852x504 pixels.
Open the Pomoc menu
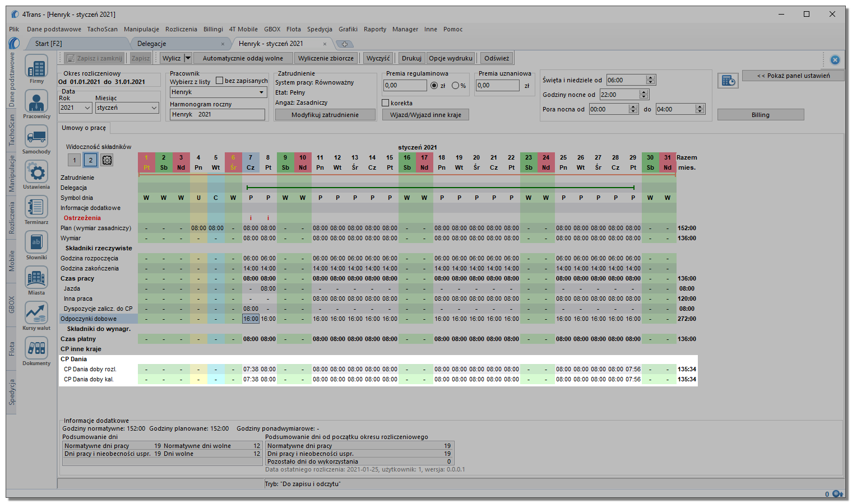point(453,29)
